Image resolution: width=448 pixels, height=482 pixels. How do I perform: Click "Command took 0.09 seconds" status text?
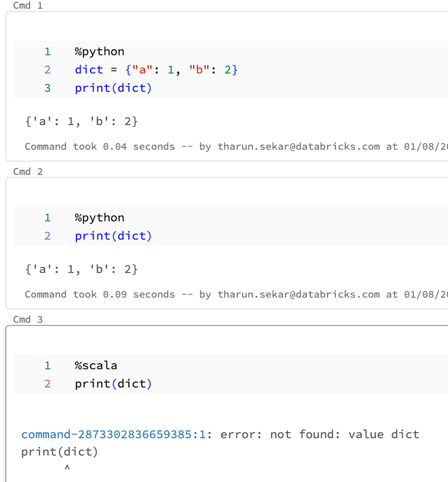pyautogui.click(x=99, y=294)
